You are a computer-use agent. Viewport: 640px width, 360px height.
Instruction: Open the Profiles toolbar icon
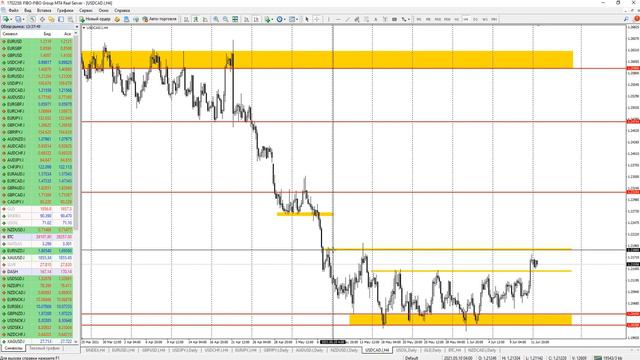18,19
